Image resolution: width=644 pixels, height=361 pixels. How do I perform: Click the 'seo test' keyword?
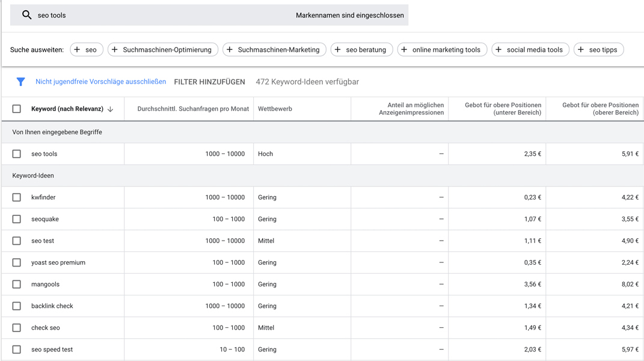pyautogui.click(x=43, y=241)
